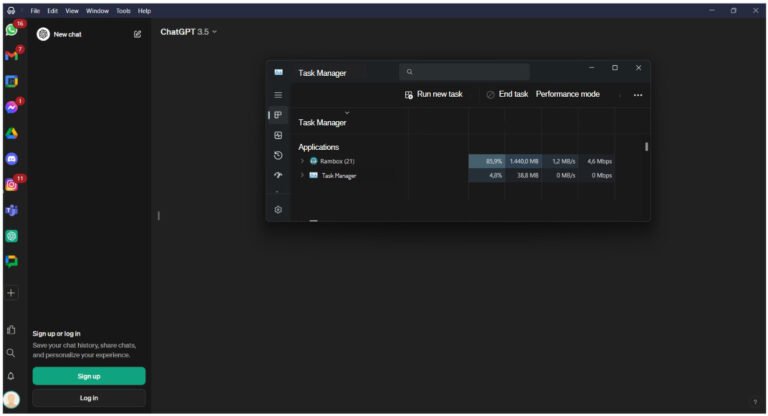This screenshot has height=416, width=768.
Task: Open Microsoft Teams in the sidebar
Action: point(11,210)
